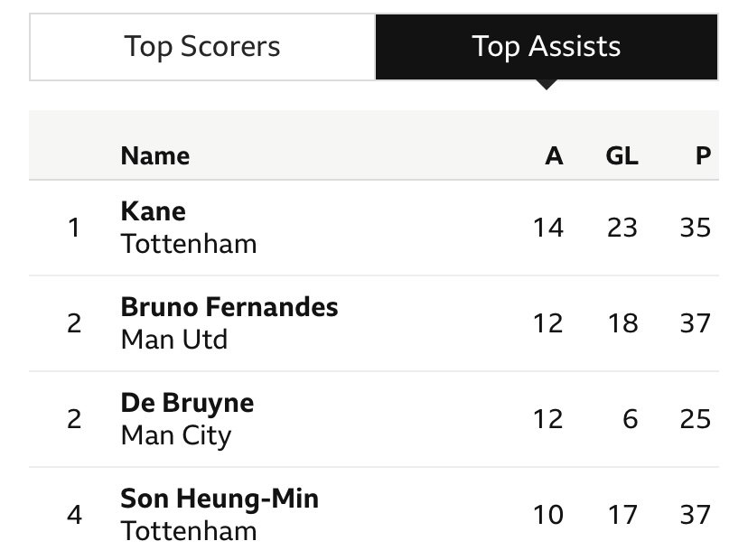Click Man Utd team name

173,340
